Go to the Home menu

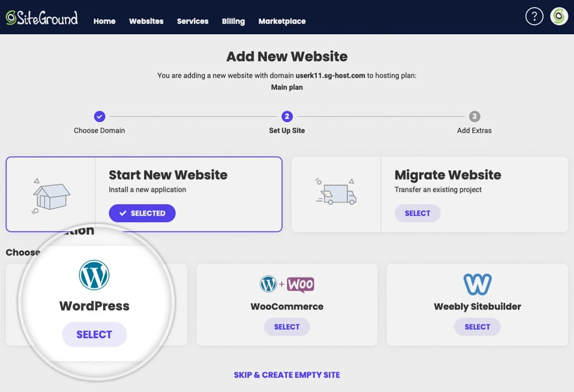104,21
